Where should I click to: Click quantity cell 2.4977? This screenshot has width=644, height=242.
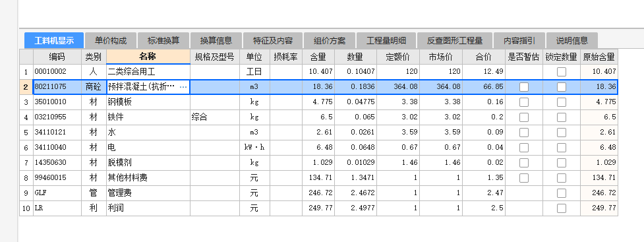coord(355,208)
